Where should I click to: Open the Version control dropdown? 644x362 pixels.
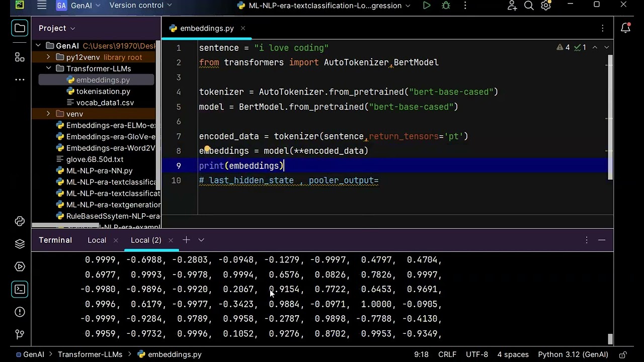click(x=140, y=6)
